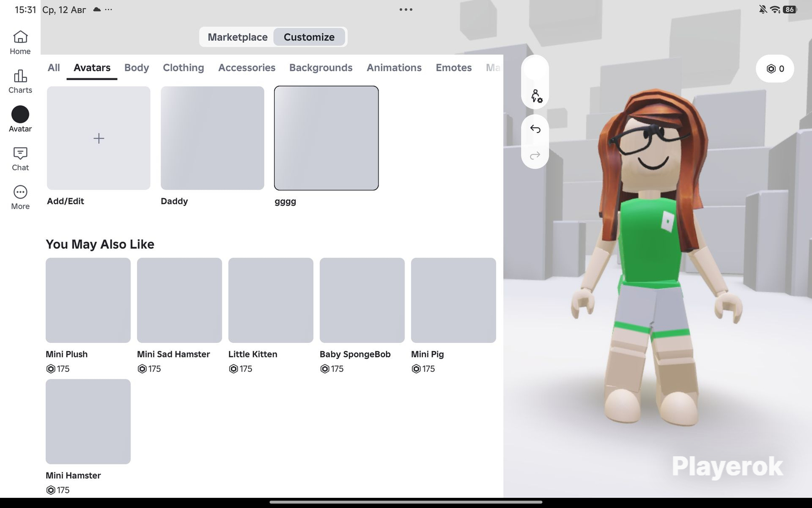
Task: Click the You May Also Like heading
Action: pos(100,244)
